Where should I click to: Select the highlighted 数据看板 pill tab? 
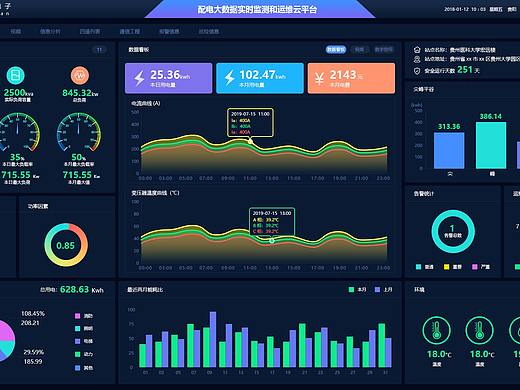[x=336, y=50]
